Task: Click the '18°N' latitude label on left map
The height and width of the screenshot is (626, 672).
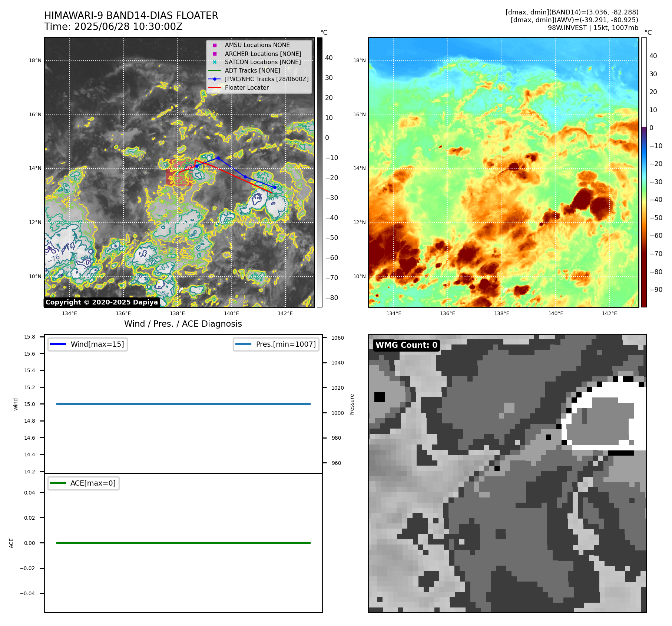Action: pos(35,60)
